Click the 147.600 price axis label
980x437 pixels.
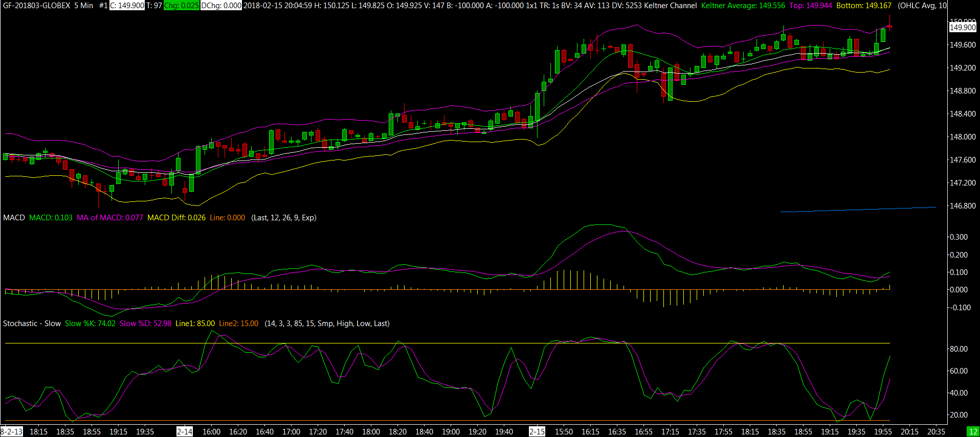coord(963,160)
